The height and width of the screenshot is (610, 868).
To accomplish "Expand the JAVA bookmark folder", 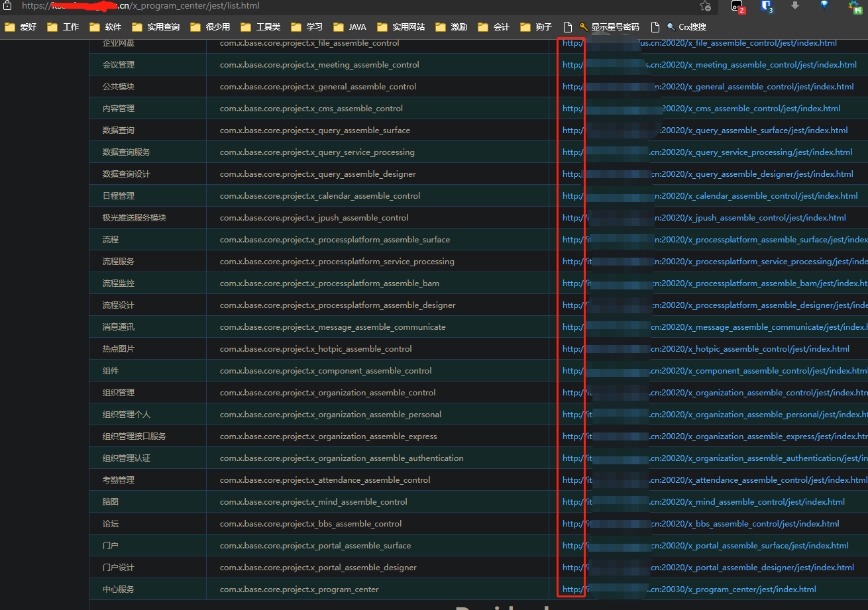I will (349, 27).
